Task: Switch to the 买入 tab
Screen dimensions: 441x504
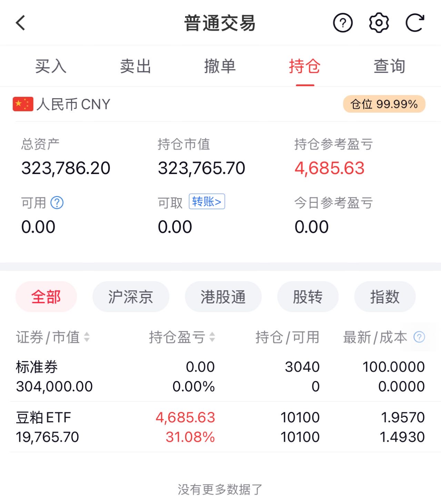Action: [x=51, y=66]
